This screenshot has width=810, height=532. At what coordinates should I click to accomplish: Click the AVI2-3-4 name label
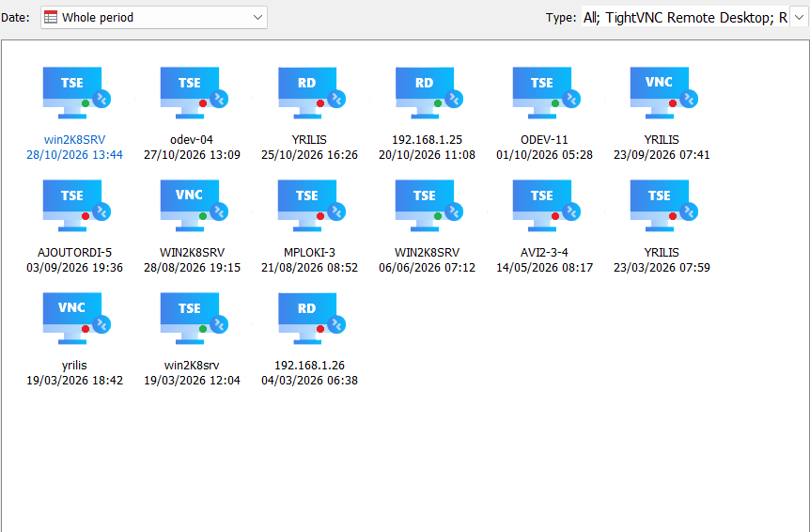pyautogui.click(x=544, y=253)
